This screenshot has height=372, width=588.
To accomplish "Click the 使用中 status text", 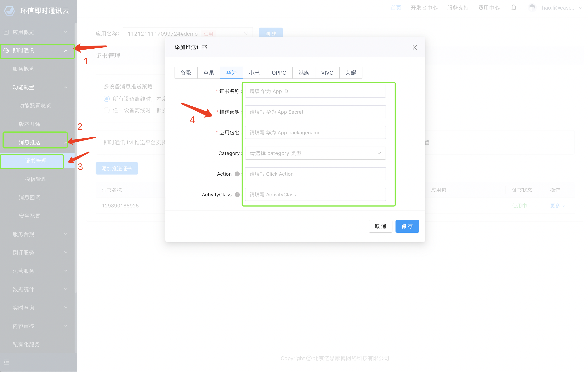I will (519, 206).
